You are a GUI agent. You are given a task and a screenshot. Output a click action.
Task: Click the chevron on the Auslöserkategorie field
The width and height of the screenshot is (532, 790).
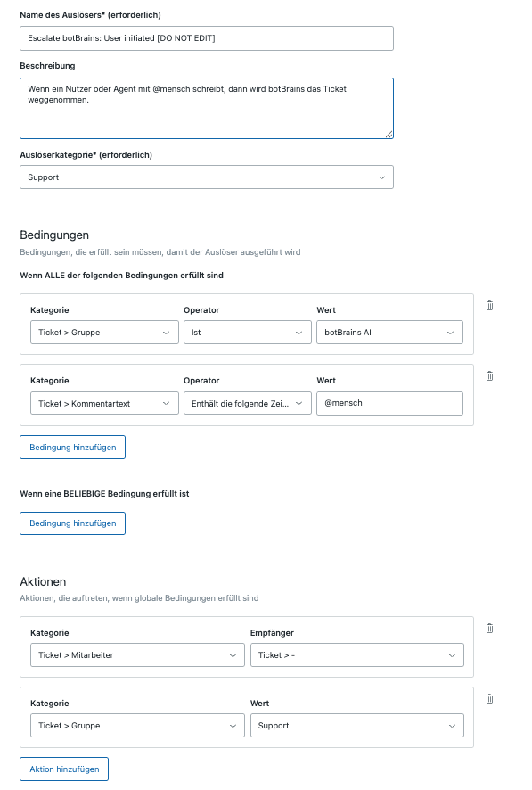click(381, 177)
